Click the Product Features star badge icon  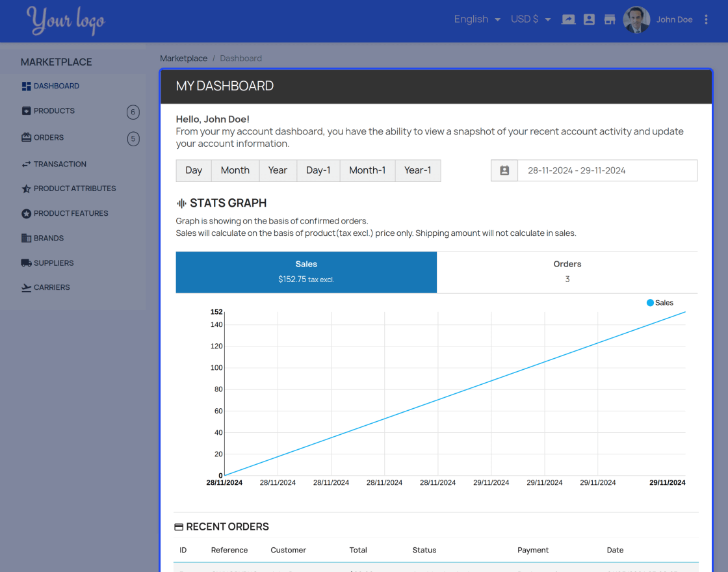pyautogui.click(x=27, y=214)
